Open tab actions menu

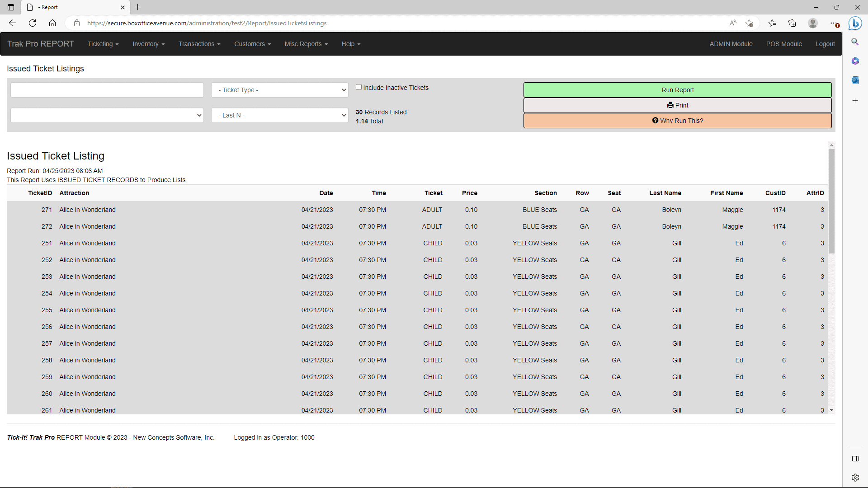point(11,7)
